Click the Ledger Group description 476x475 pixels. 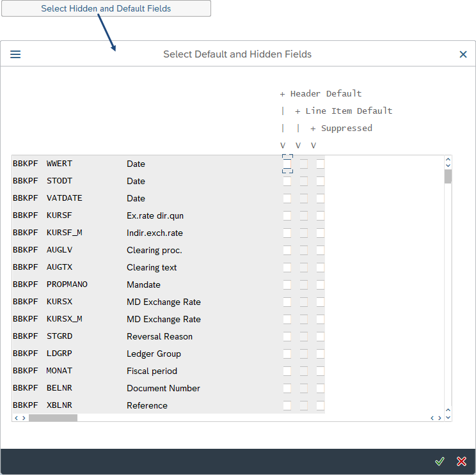[154, 354]
